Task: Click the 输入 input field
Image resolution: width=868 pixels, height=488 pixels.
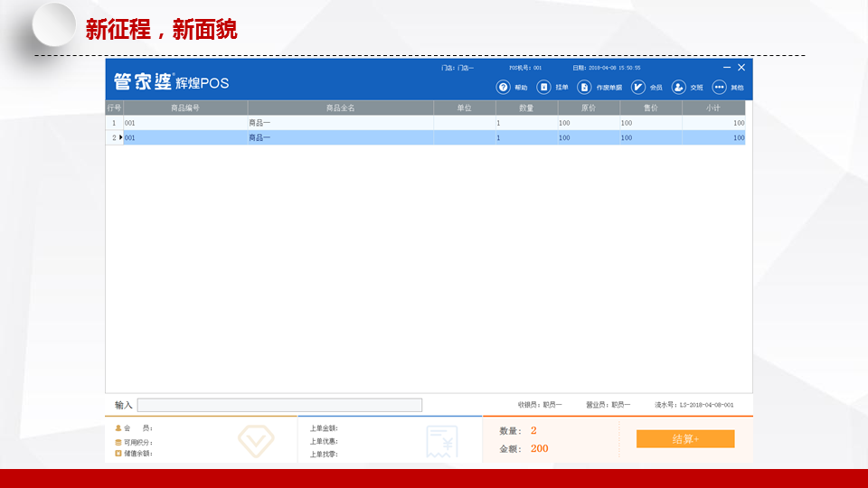Action: coord(279,405)
